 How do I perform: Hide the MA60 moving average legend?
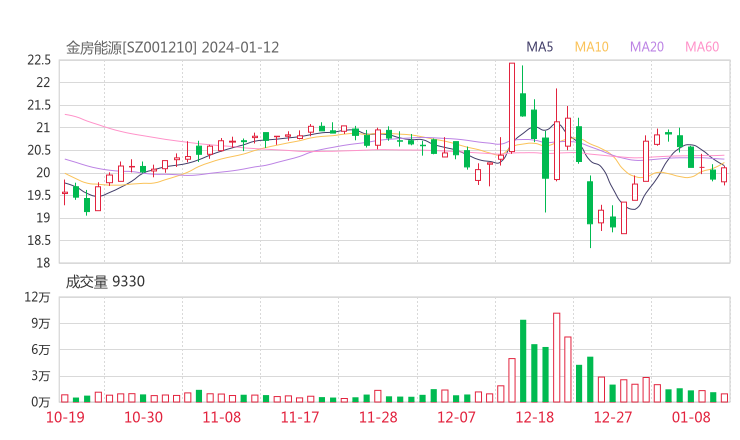[x=702, y=47]
